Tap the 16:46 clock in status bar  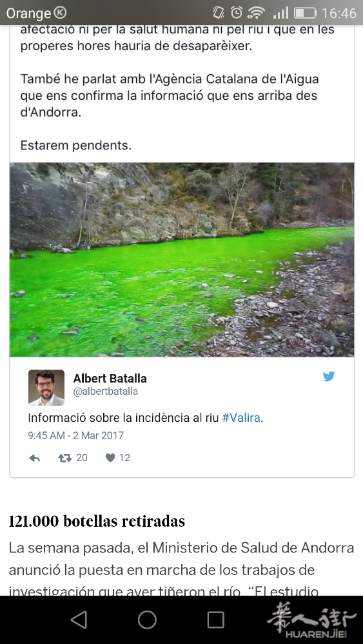[338, 13]
